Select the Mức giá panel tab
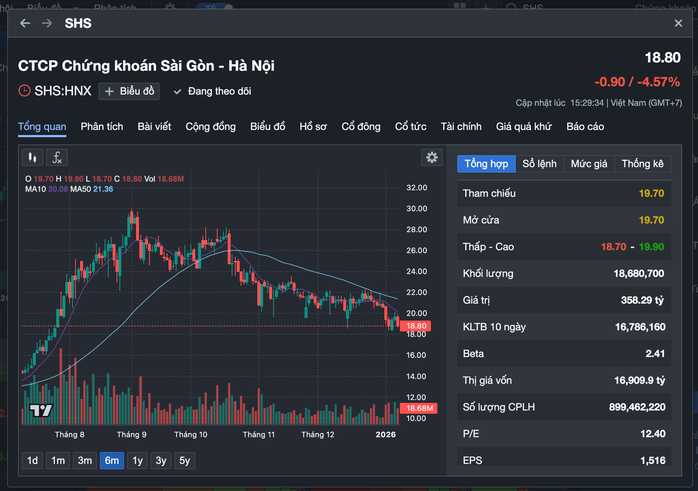 click(x=589, y=163)
